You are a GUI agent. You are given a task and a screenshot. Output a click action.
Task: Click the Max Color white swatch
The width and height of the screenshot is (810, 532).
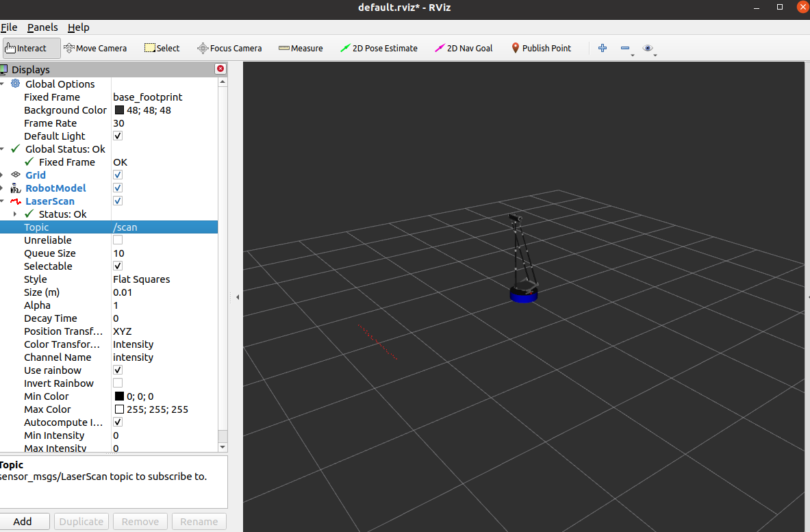point(119,409)
